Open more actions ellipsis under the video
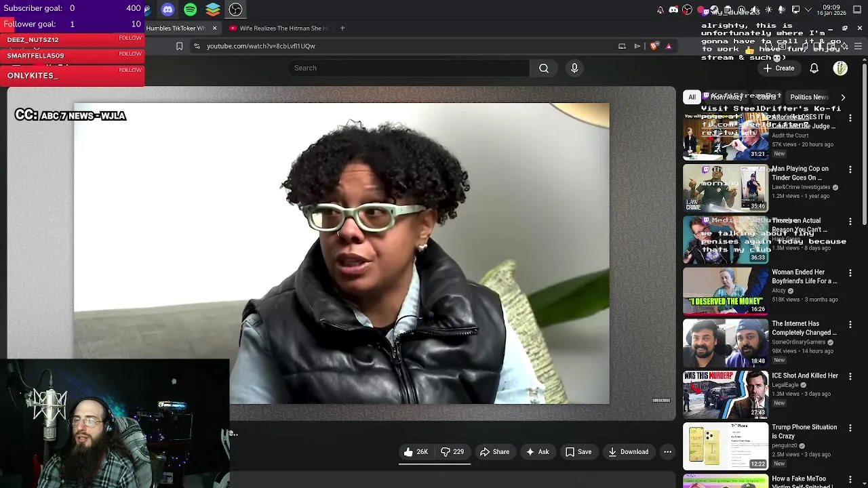The width and height of the screenshot is (868, 488). (667, 452)
